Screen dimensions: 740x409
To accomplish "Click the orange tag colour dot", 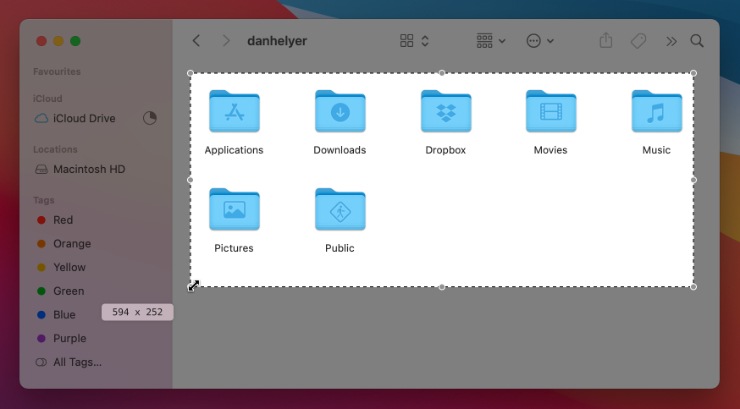I will pyautogui.click(x=41, y=244).
